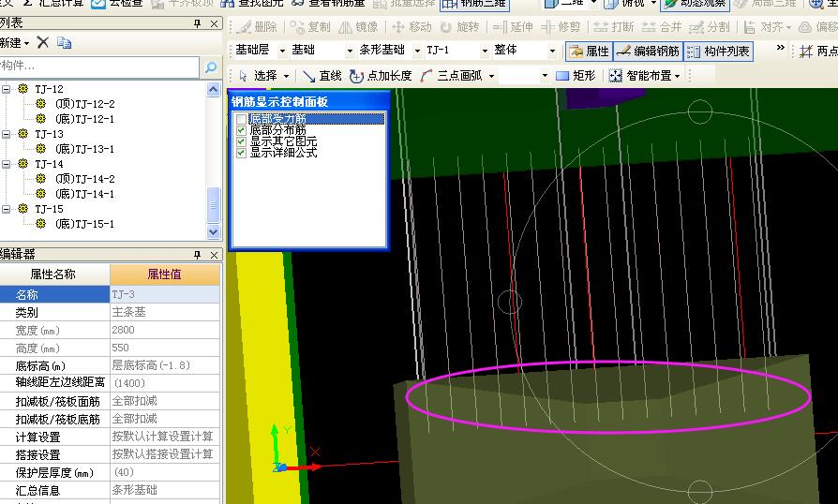Select tree item (底)TJ-15-1
Viewport: 838px width, 504px height.
[84, 224]
